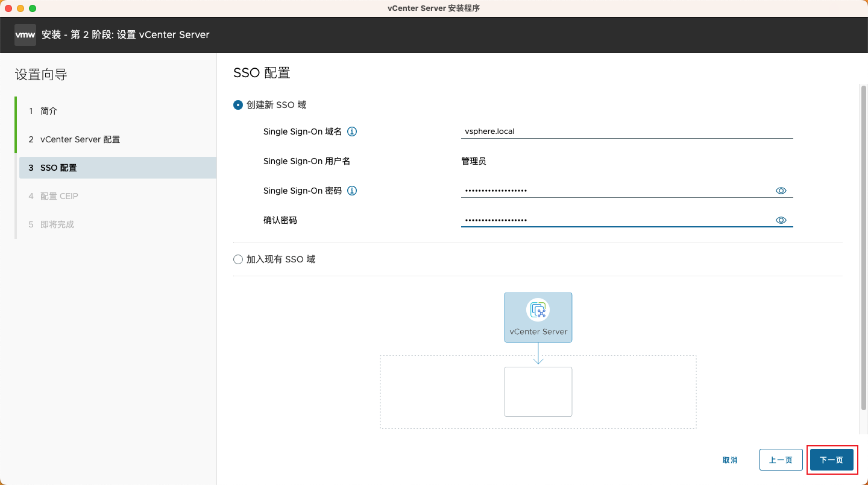Click the vertical scrollbar of SSO page
This screenshot has height=485, width=868.
click(x=863, y=247)
